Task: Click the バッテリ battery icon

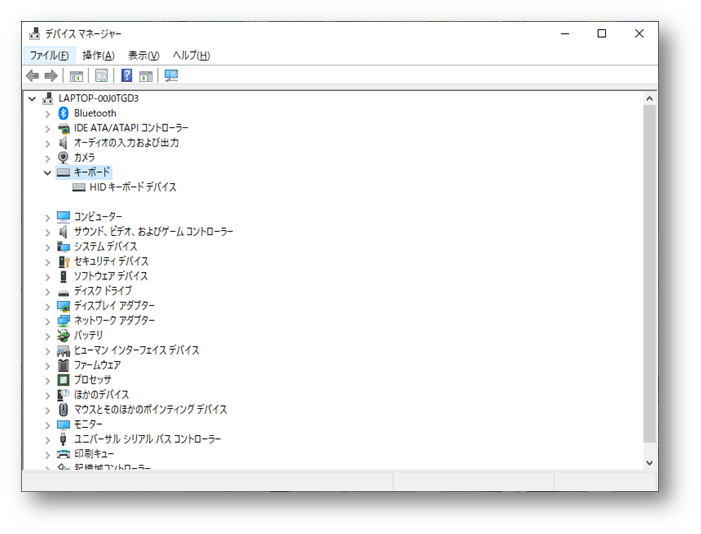Action: [63, 335]
